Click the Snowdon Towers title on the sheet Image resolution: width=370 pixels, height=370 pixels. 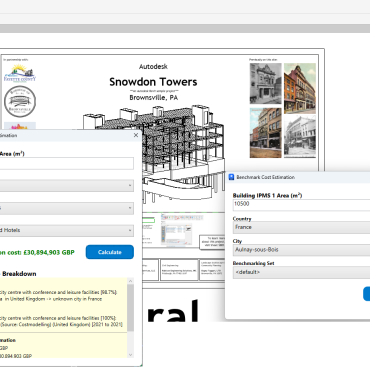coord(153,82)
